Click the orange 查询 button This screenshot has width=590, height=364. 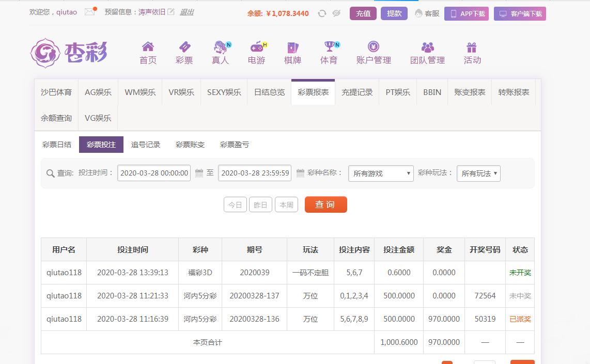tap(325, 204)
